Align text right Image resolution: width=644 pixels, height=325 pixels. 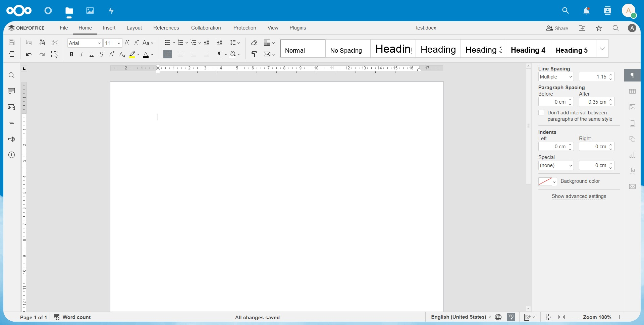coord(194,54)
